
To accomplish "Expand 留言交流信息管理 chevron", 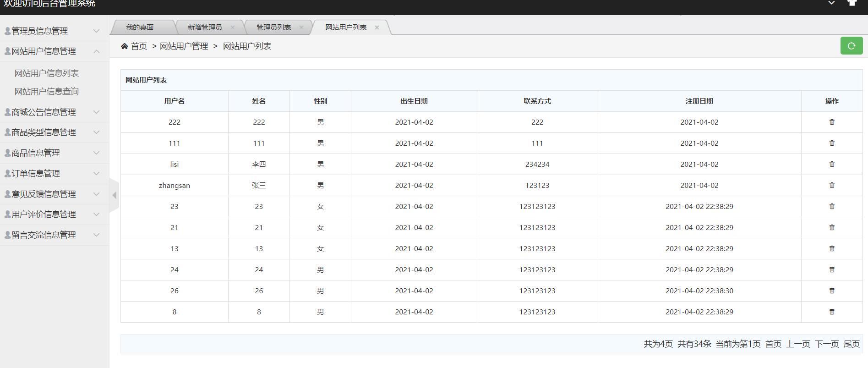I will coord(96,235).
